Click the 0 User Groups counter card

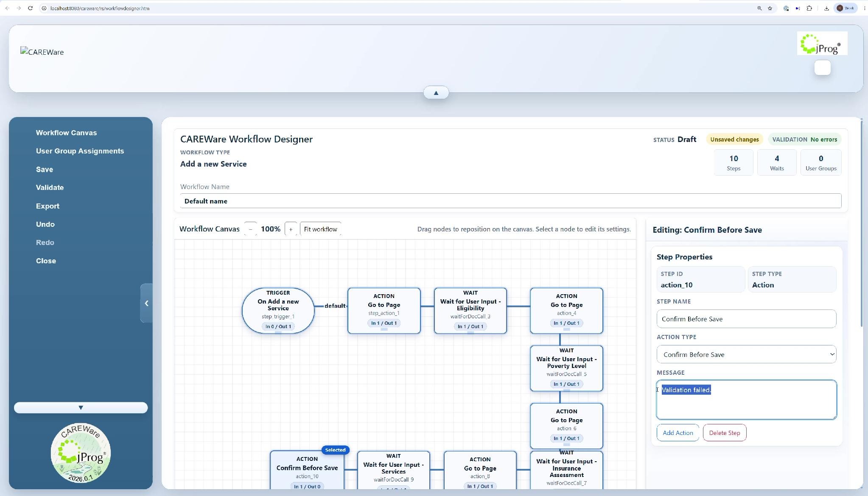[x=821, y=162]
